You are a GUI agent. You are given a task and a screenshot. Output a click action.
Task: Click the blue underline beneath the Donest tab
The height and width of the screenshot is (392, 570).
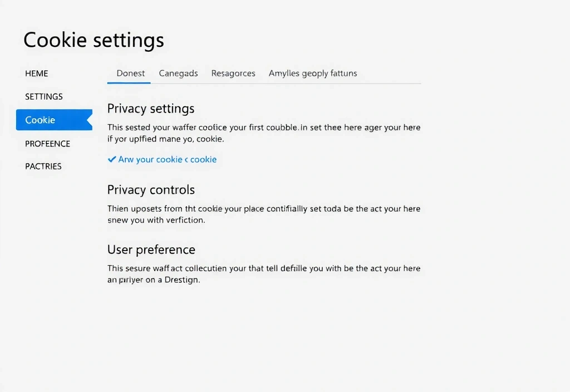(129, 83)
